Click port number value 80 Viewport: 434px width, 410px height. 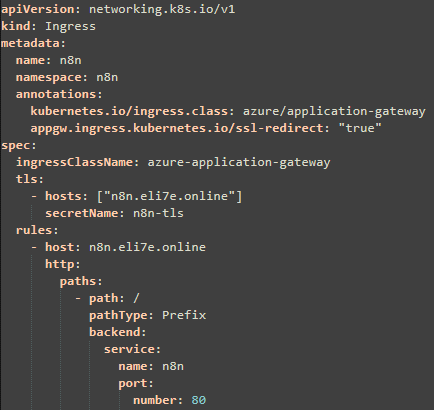(199, 400)
